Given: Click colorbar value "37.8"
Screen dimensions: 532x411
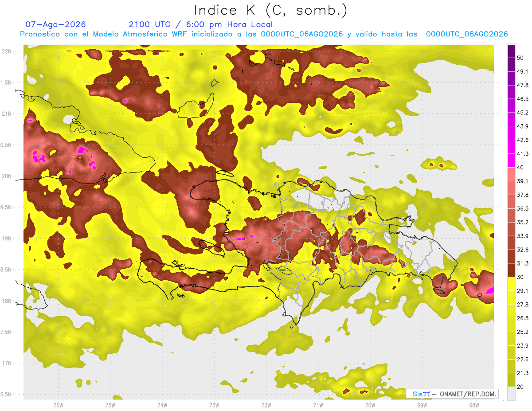Looking at the screenshot, I should 523,195.
